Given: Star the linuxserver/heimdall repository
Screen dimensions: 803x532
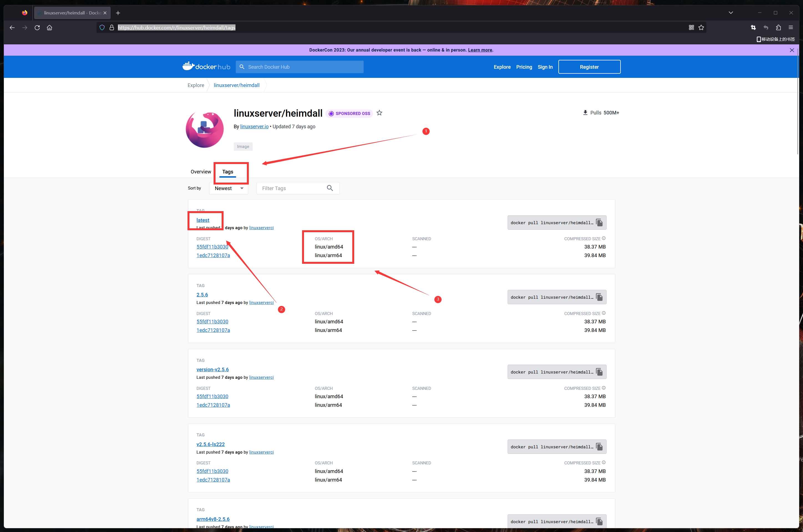Looking at the screenshot, I should click(x=379, y=113).
